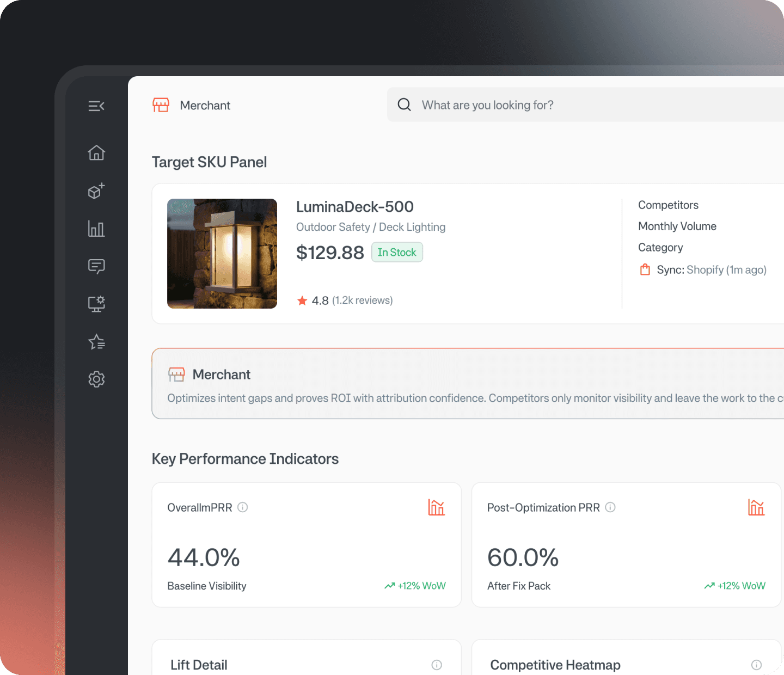Click the LuminaDeck-500 product thumbnail
784x675 pixels.
pyautogui.click(x=222, y=254)
